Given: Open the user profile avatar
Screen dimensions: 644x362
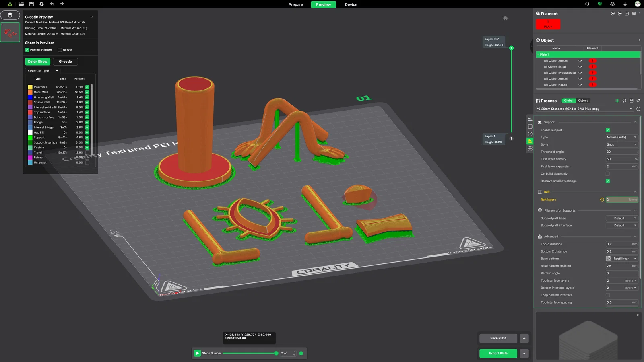Looking at the screenshot, I should coord(638,4).
